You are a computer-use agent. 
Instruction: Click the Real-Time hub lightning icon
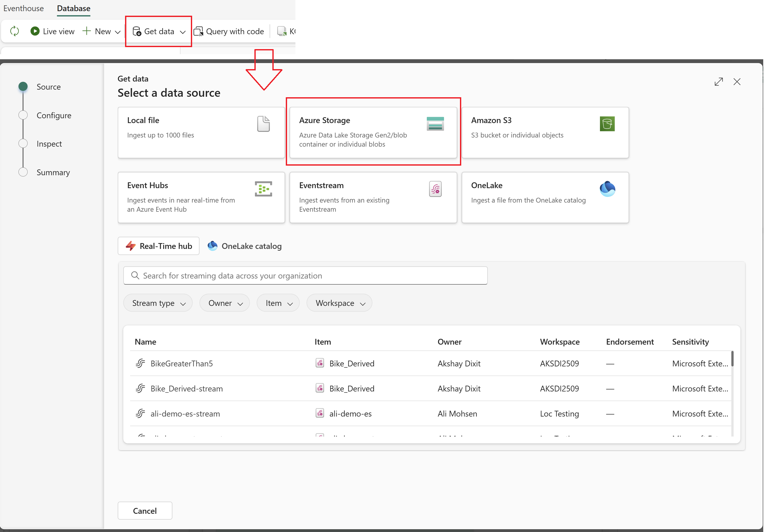pos(131,246)
